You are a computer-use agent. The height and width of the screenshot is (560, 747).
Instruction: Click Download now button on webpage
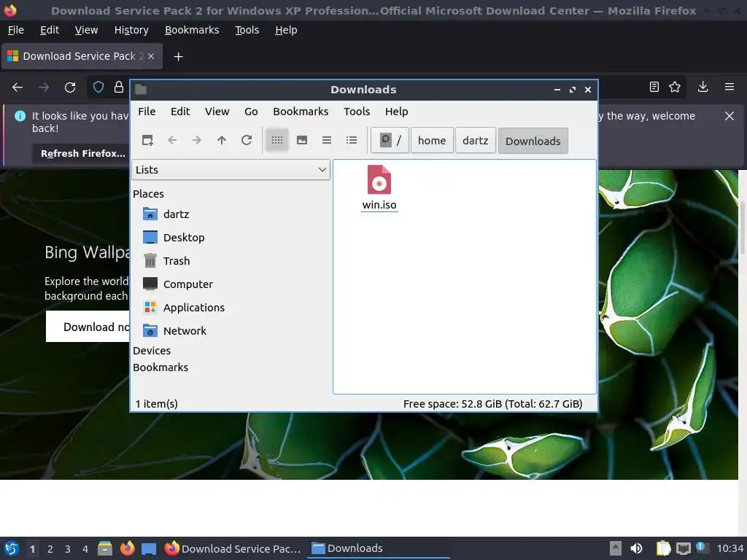88,327
